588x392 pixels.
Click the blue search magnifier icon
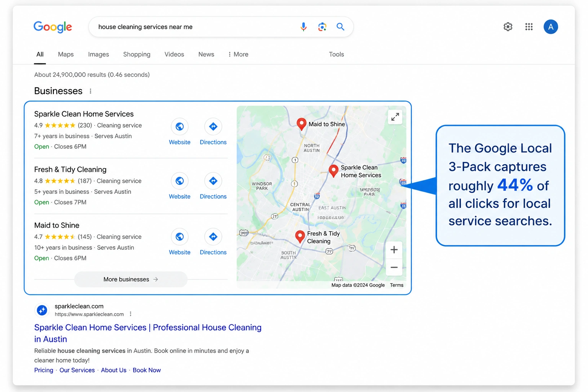click(340, 27)
